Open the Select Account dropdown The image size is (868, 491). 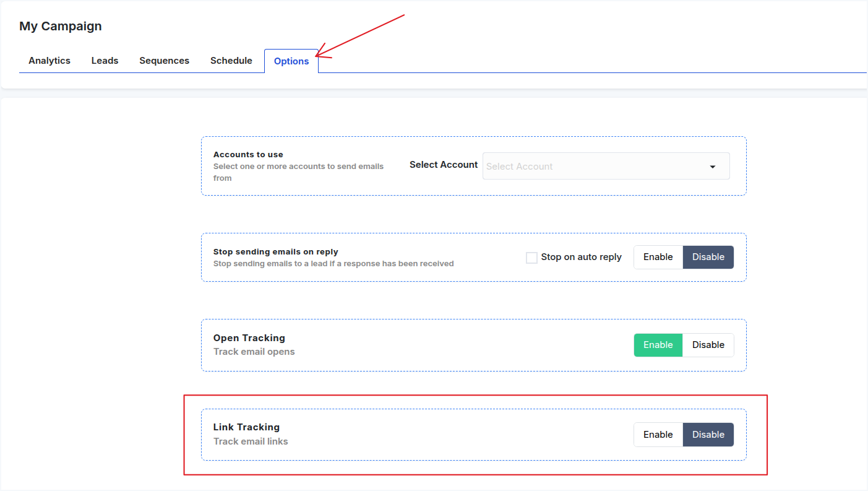[605, 166]
